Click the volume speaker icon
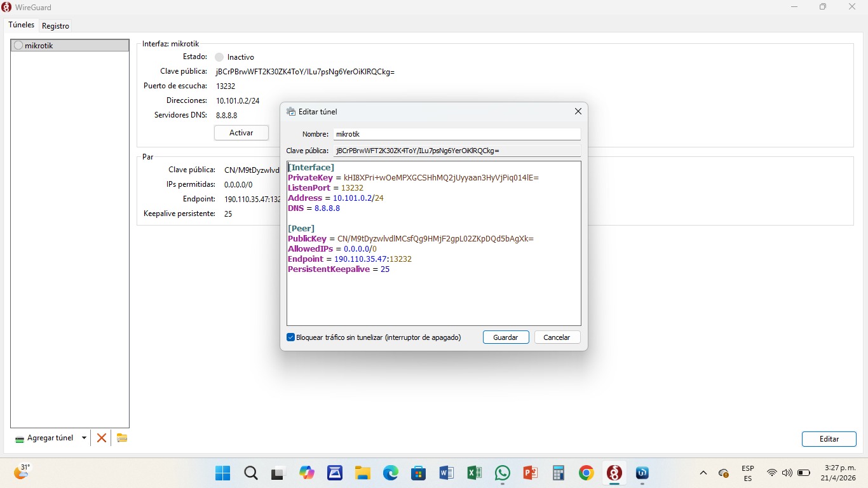This screenshot has height=488, width=868. click(788, 473)
